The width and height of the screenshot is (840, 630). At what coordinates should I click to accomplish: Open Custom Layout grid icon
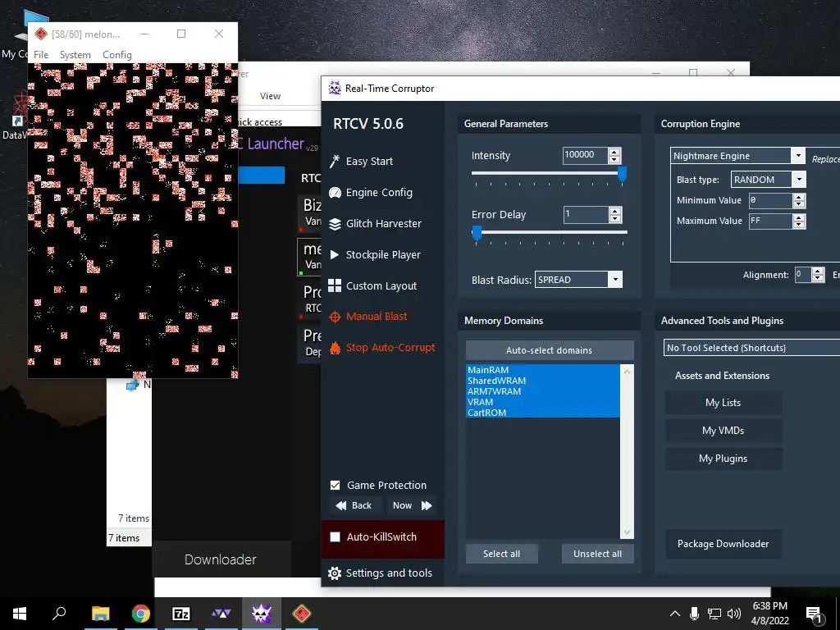click(x=335, y=285)
